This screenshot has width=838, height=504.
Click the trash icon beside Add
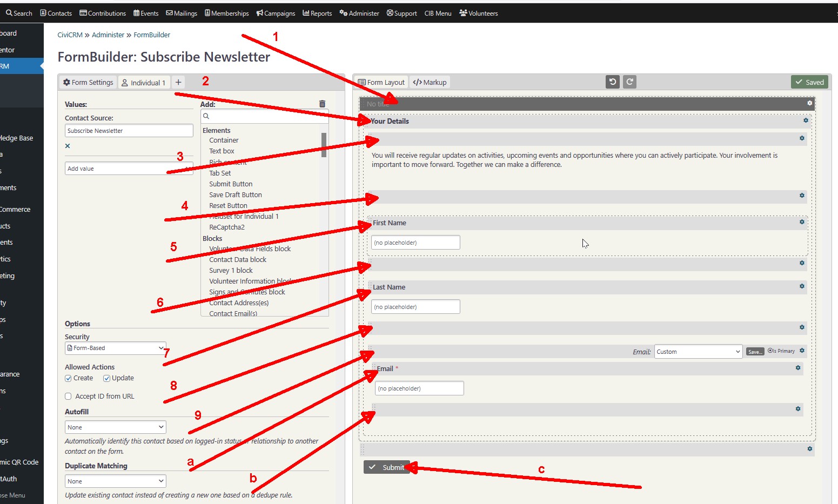(322, 104)
